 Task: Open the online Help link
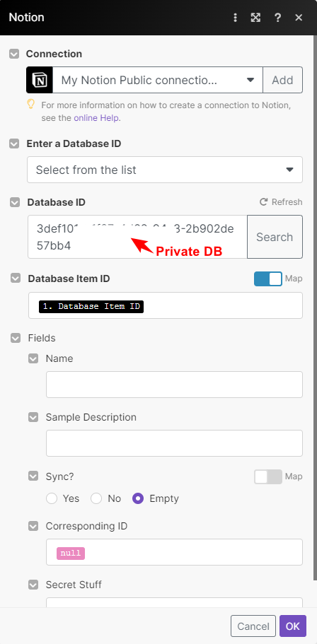point(97,118)
